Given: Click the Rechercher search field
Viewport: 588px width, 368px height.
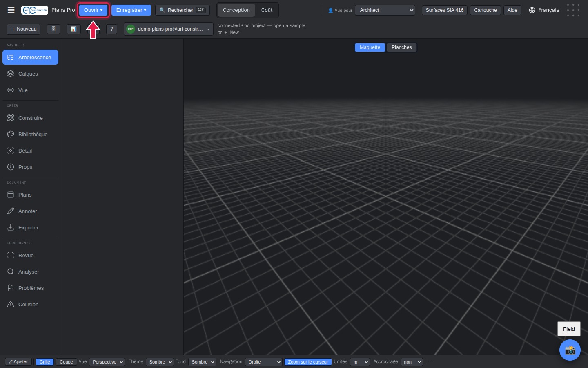Looking at the screenshot, I should 183,10.
